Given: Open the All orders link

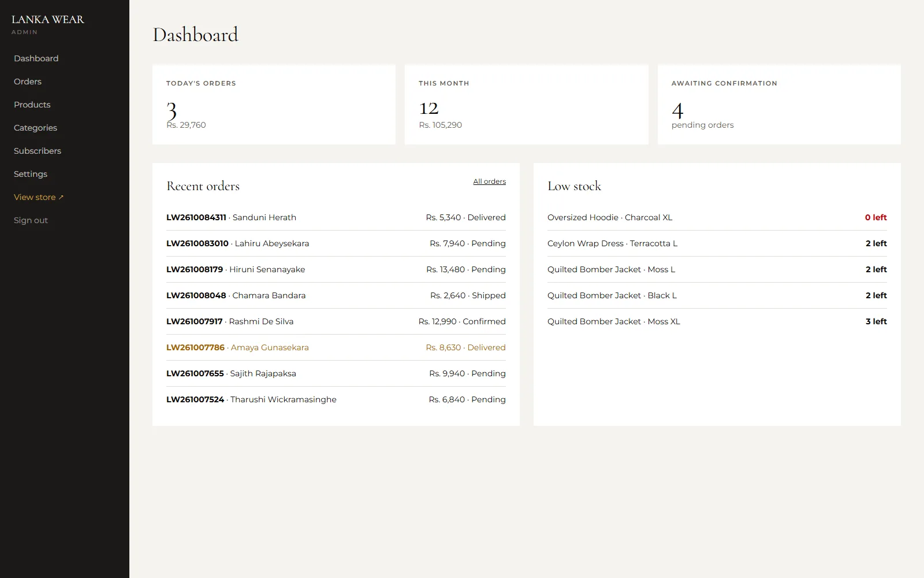Looking at the screenshot, I should pyautogui.click(x=489, y=181).
